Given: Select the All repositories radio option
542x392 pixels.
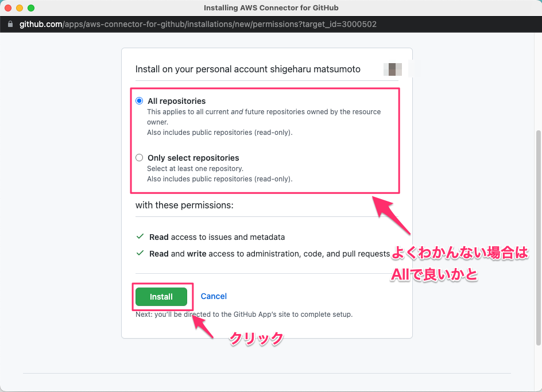Looking at the screenshot, I should [140, 101].
